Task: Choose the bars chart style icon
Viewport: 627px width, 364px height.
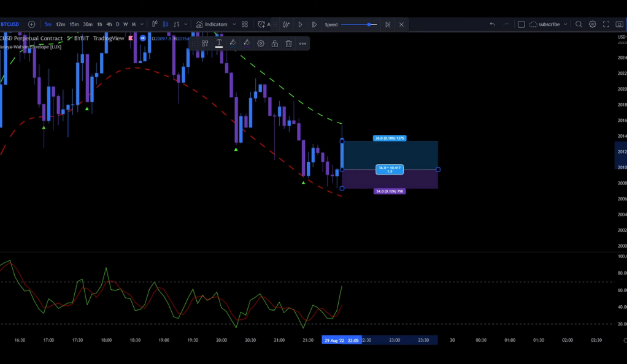Action: pyautogui.click(x=155, y=24)
